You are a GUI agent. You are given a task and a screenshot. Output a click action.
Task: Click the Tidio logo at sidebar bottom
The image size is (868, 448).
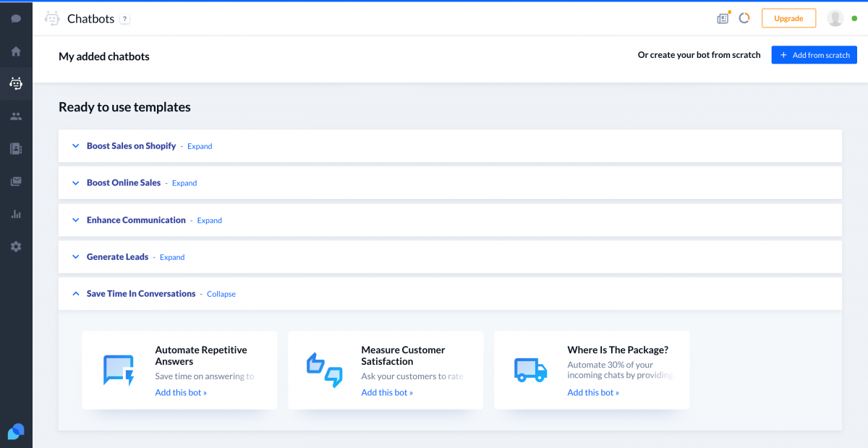[16, 431]
